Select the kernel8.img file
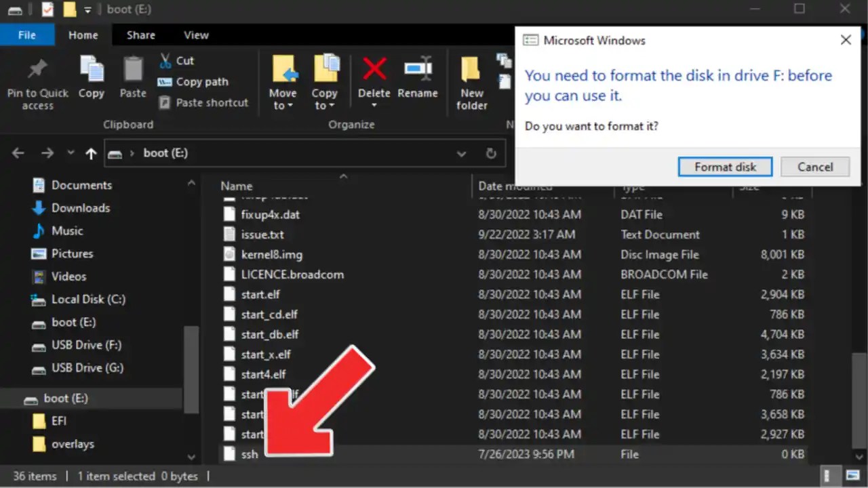Image resolution: width=868 pixels, height=488 pixels. coord(272,255)
